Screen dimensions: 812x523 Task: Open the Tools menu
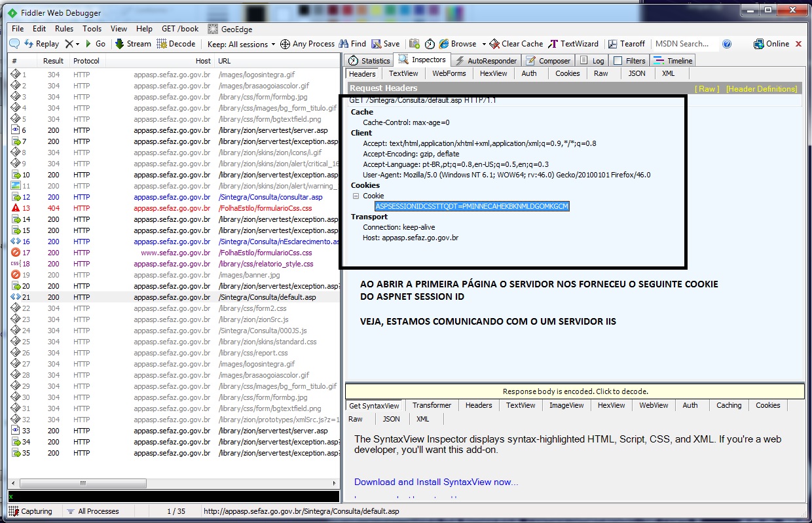point(92,29)
